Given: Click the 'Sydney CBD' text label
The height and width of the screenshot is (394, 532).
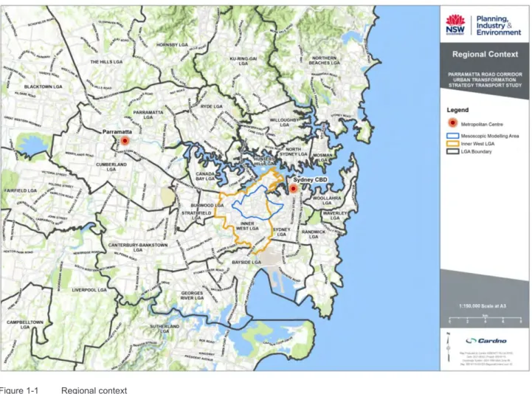Looking at the screenshot, I should point(310,179).
